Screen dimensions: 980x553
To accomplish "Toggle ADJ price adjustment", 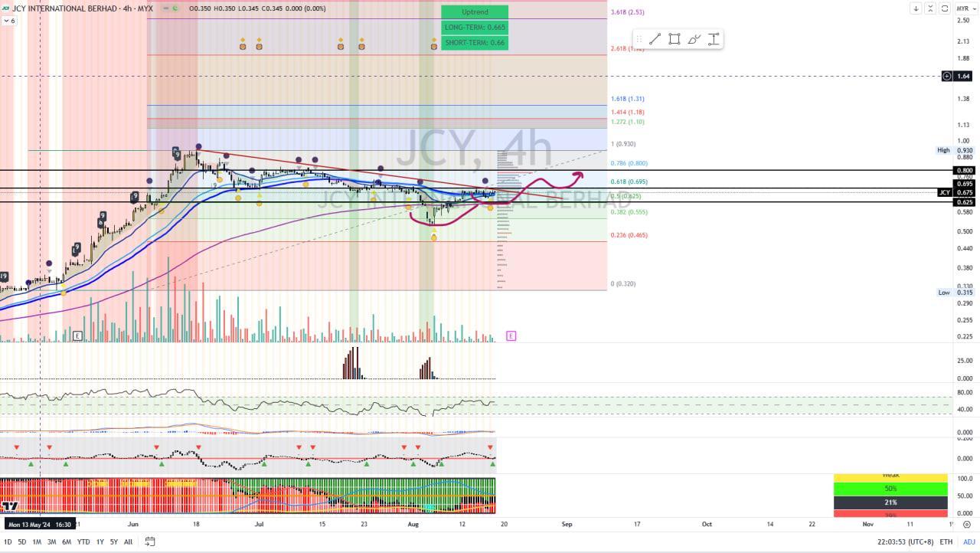I will 969,542.
